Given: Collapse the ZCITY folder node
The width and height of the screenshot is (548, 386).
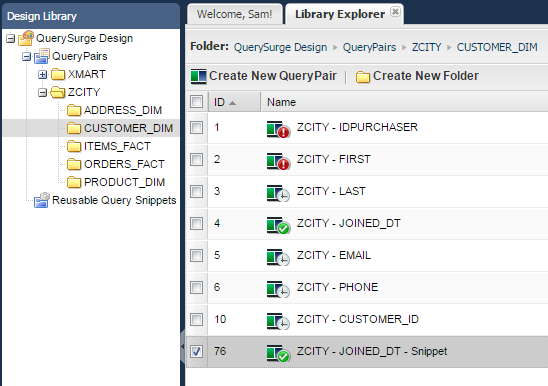Looking at the screenshot, I should click(43, 92).
